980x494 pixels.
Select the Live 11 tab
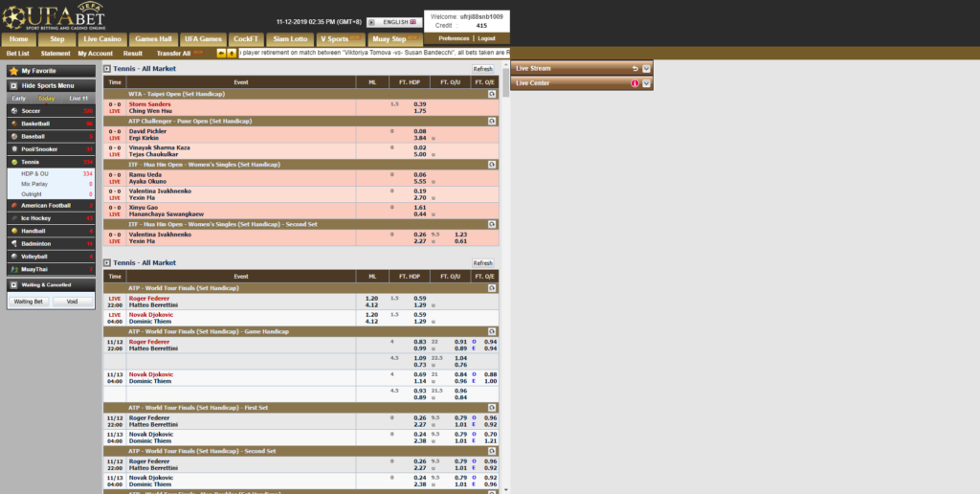click(78, 99)
